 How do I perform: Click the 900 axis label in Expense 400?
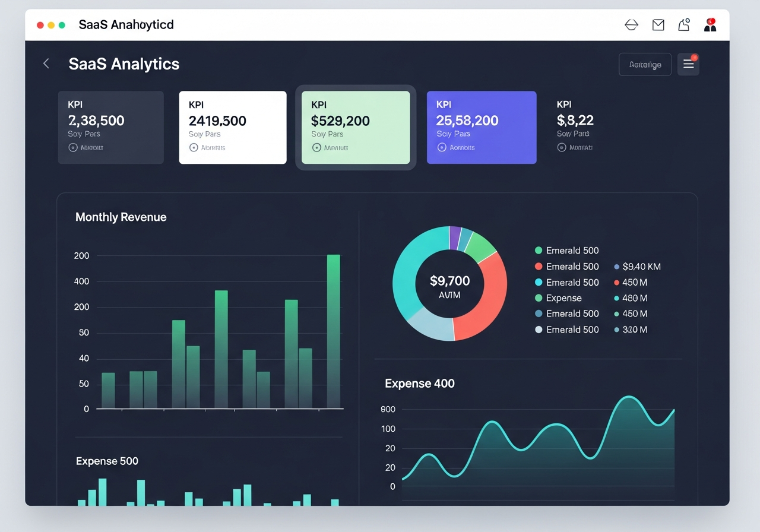(x=388, y=409)
